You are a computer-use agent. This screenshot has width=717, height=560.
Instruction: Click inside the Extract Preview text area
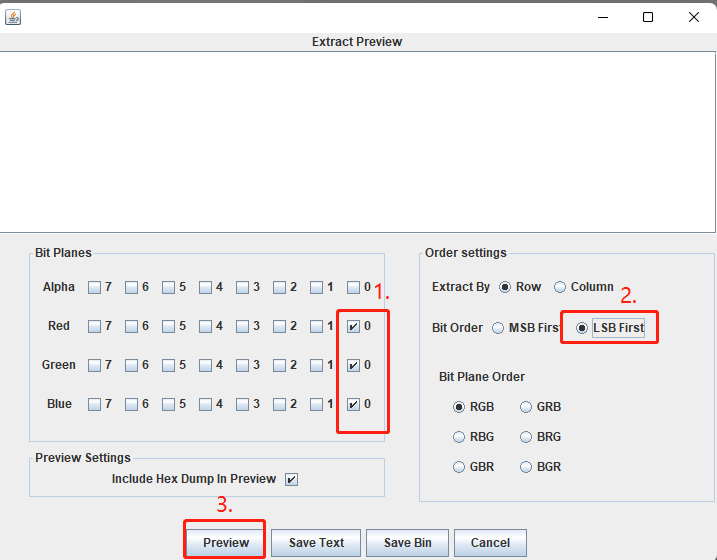[358, 142]
